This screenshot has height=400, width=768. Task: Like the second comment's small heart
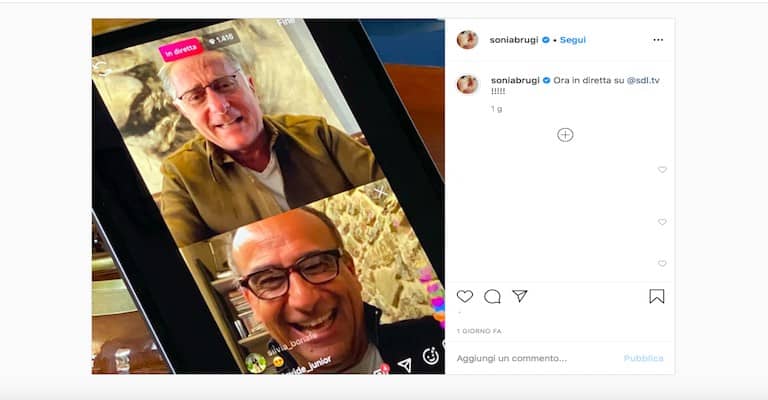[x=662, y=222]
